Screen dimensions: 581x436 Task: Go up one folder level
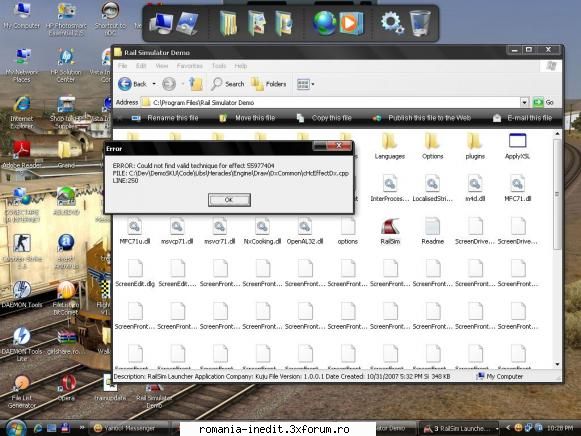(x=196, y=84)
